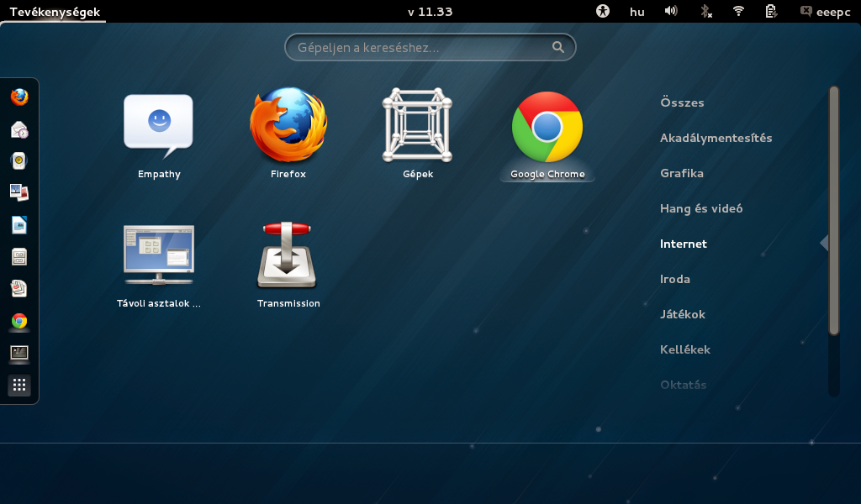Open the hu keyboard layout menu
Screen dimensions: 861x504
tap(637, 12)
